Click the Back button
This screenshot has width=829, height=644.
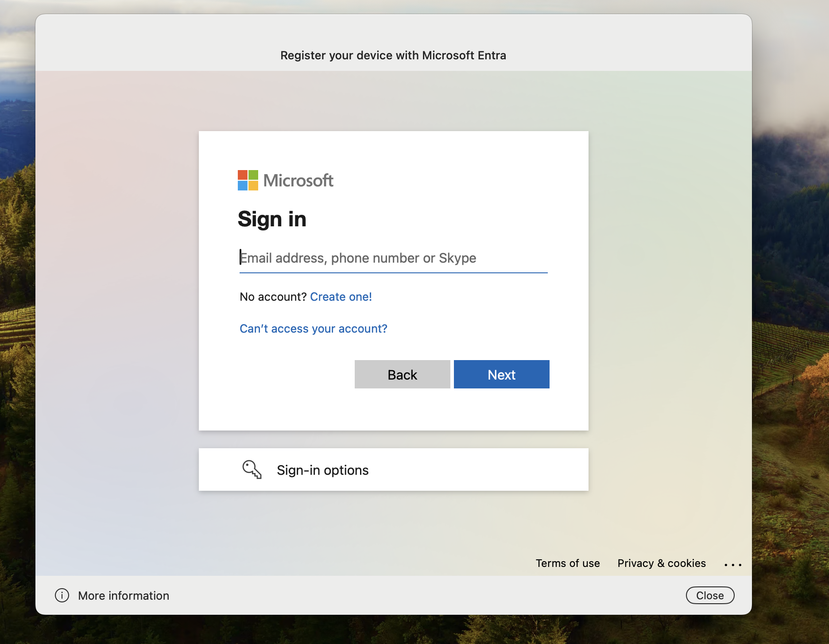(x=403, y=374)
